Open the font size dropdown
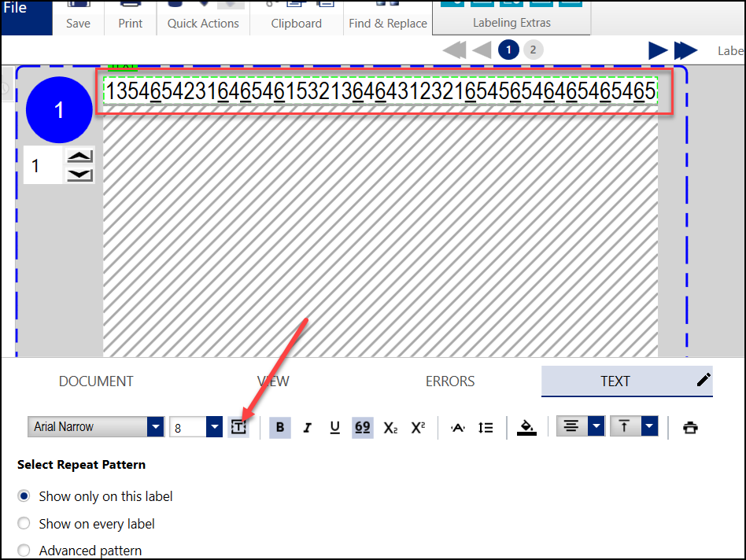The image size is (746, 560). click(214, 427)
